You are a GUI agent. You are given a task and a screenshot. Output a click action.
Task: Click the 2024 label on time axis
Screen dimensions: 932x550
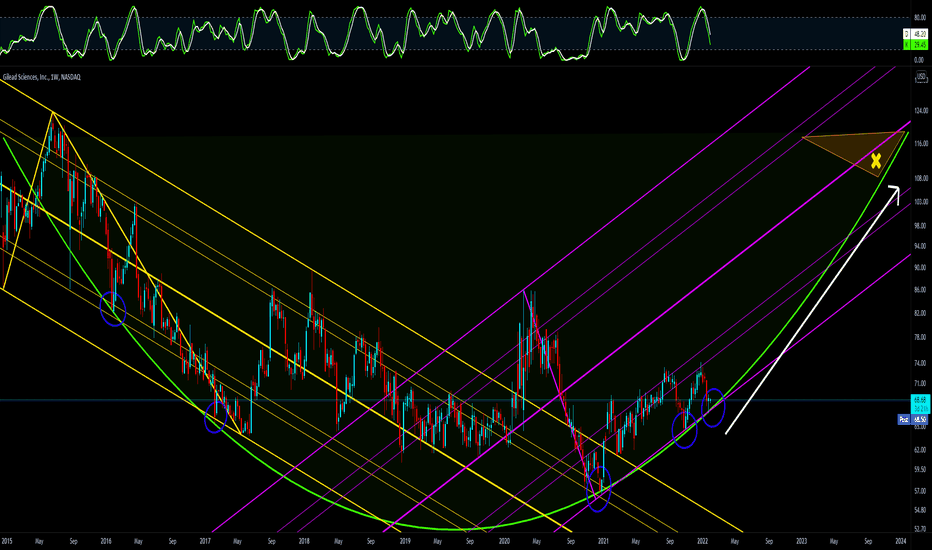901,542
